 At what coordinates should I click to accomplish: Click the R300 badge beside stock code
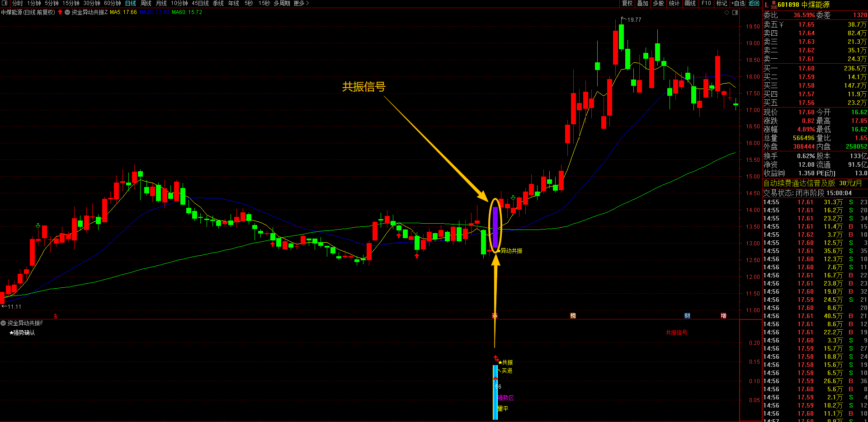pos(774,5)
